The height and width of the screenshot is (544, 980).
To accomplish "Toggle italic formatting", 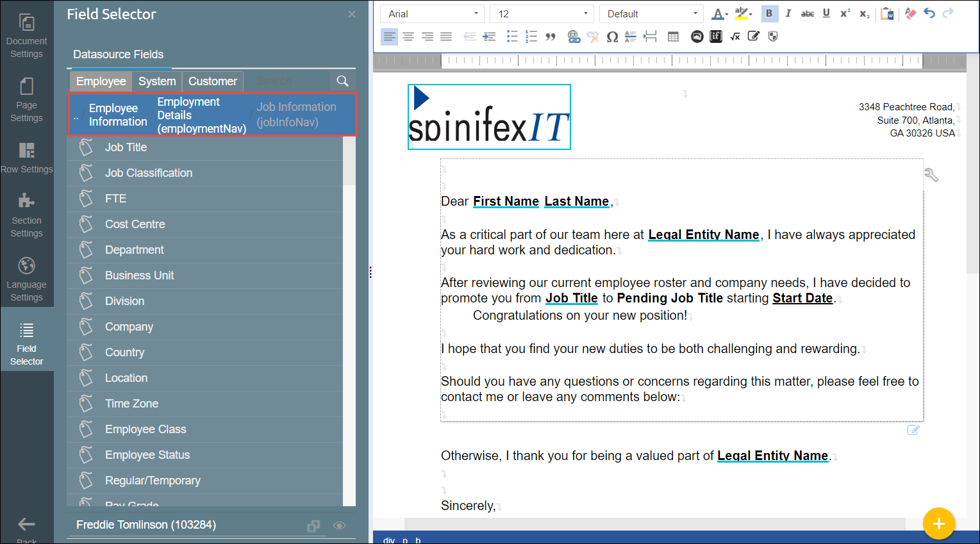I will [x=788, y=13].
